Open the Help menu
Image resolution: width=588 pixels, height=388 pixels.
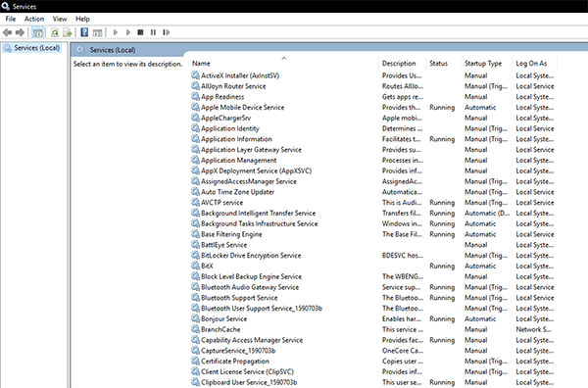point(82,19)
